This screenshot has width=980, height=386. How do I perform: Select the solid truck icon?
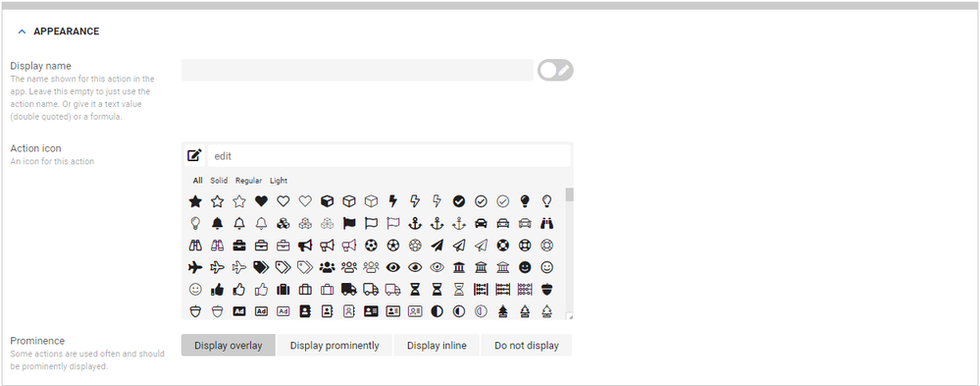(349, 290)
